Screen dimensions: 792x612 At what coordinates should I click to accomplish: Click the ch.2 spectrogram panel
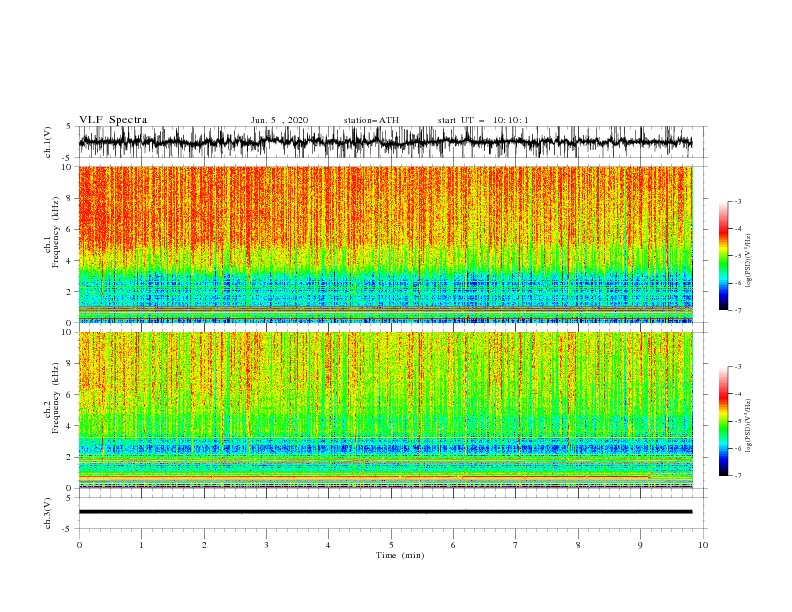[x=385, y=410]
